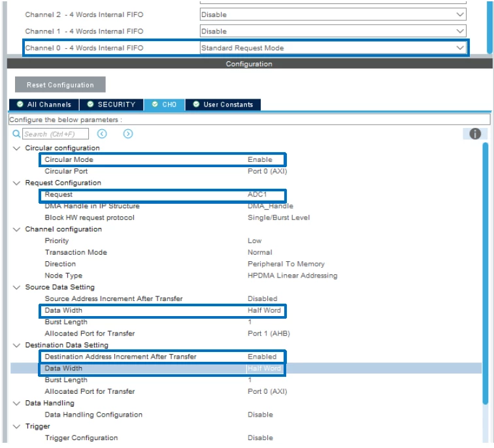Screen dimensions: 494x448
Task: Select the Direction row label
Action: [x=60, y=264]
